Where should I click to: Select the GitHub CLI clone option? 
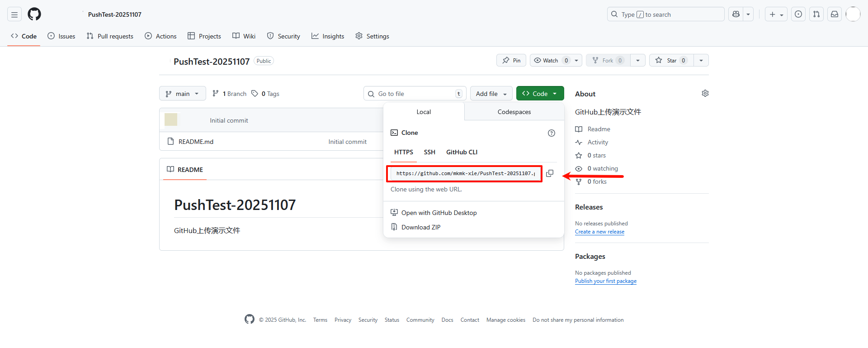[x=462, y=153]
